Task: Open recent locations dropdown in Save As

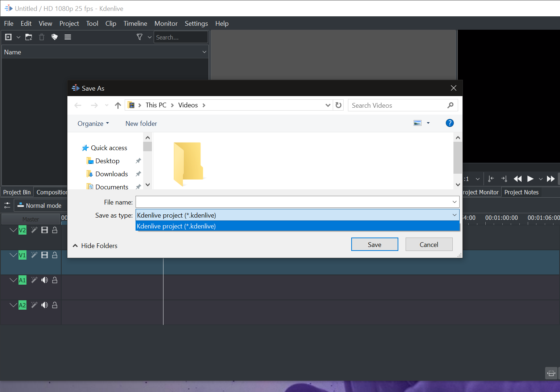Action: (x=107, y=105)
